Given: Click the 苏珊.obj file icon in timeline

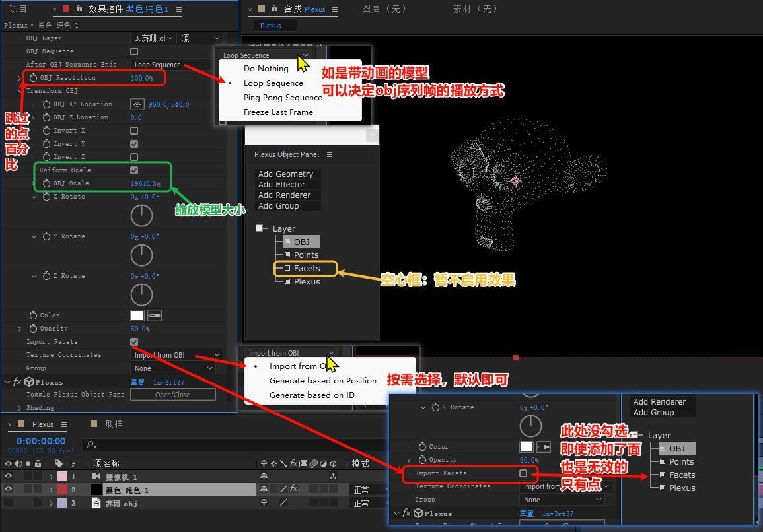Looking at the screenshot, I should 96,503.
